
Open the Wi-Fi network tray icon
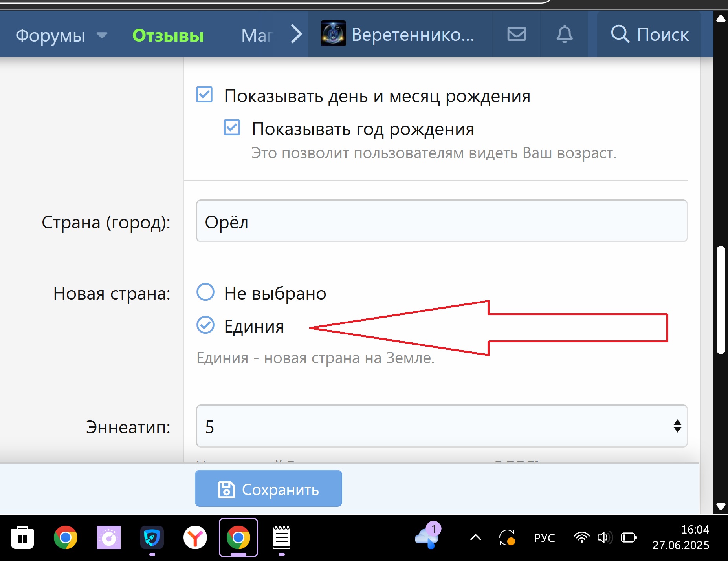tap(581, 537)
